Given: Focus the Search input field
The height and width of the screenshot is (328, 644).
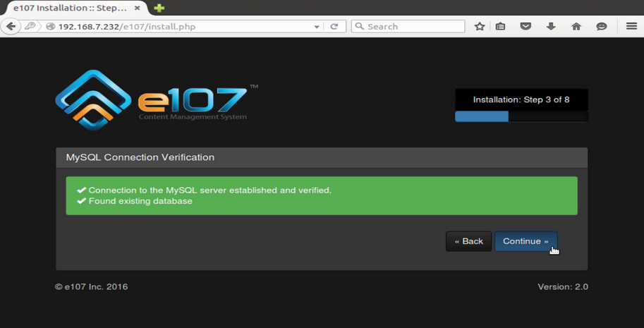Looking at the screenshot, I should (x=408, y=26).
